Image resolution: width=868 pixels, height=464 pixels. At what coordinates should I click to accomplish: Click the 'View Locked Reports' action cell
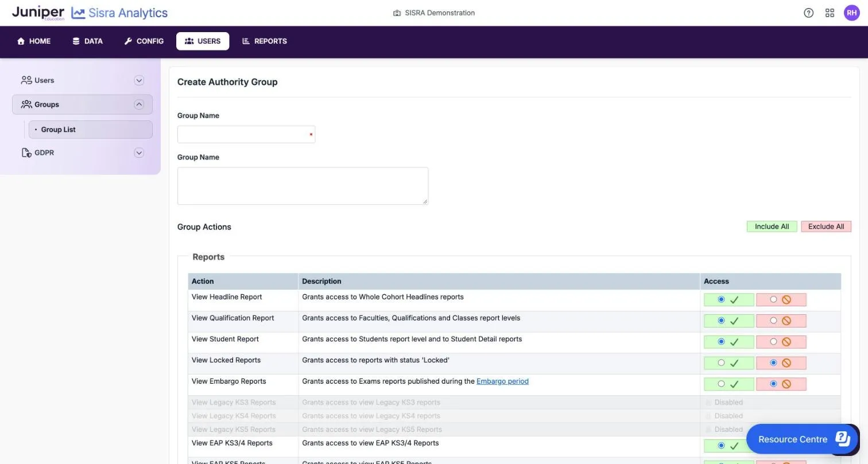click(x=243, y=364)
